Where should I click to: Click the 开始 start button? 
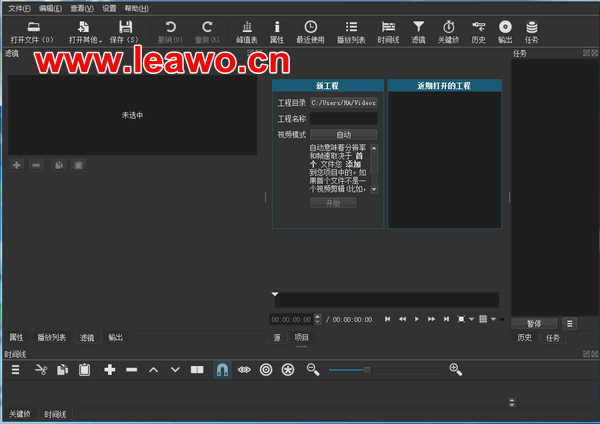point(333,203)
